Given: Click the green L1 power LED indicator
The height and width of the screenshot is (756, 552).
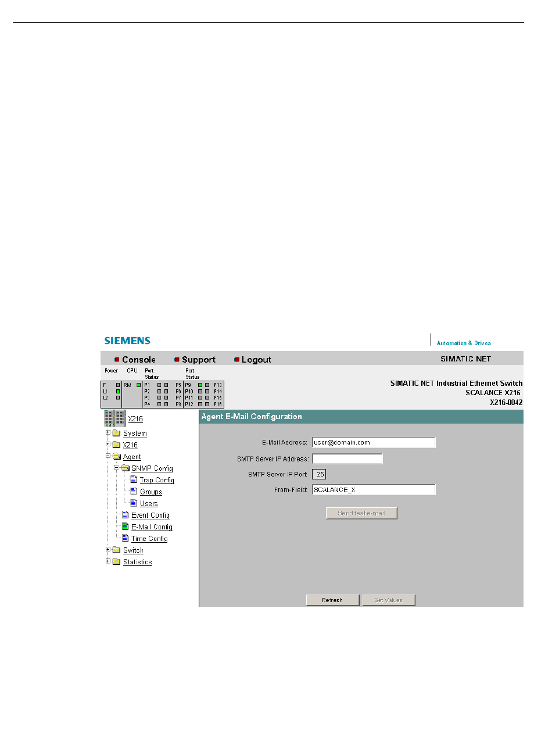Looking at the screenshot, I should [118, 391].
